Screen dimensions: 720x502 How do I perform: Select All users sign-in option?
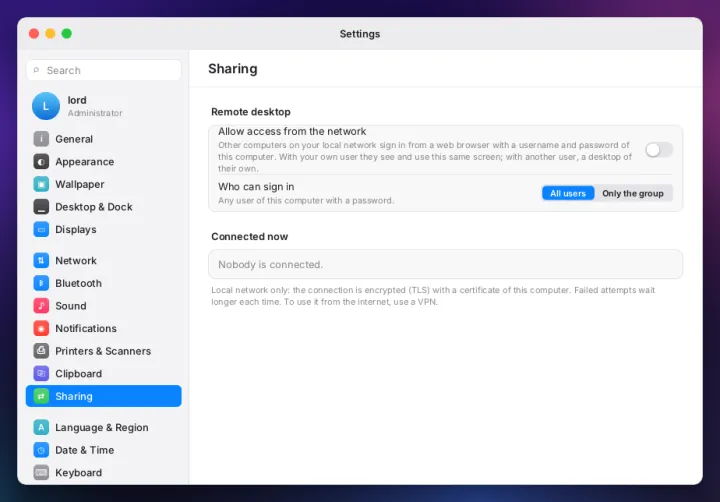pos(568,193)
